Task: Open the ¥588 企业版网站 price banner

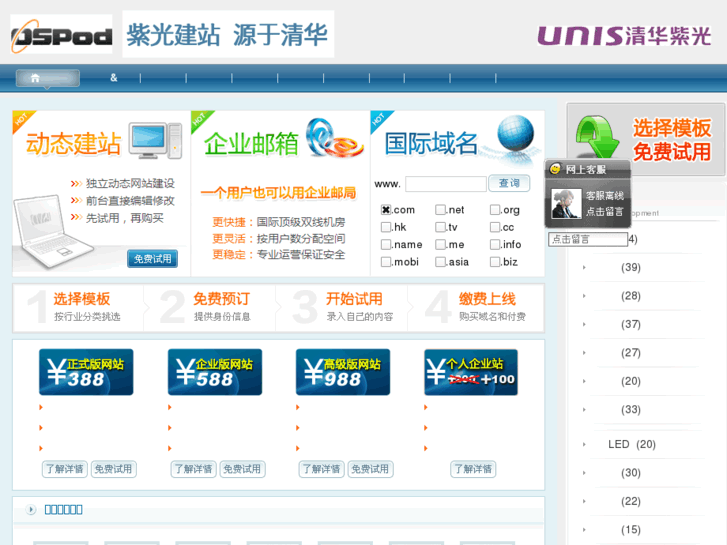Action: 215,372
